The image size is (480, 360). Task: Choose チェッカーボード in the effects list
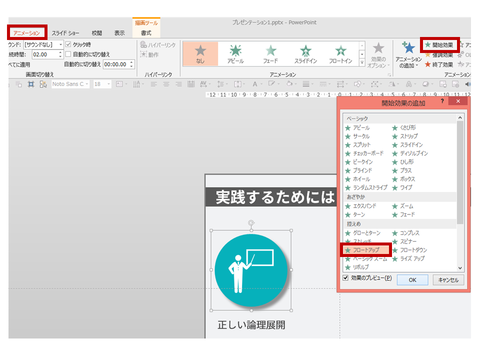[x=364, y=153]
